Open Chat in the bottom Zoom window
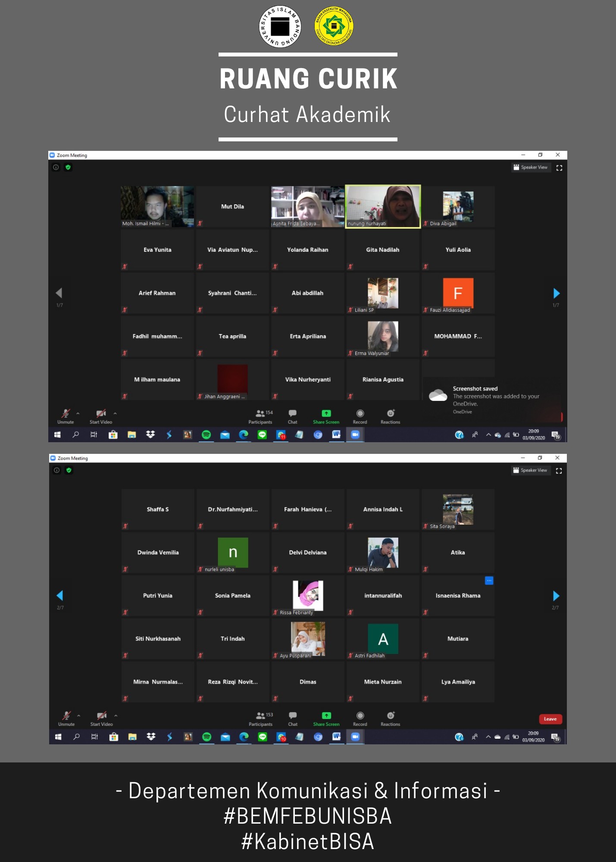 coord(293,718)
